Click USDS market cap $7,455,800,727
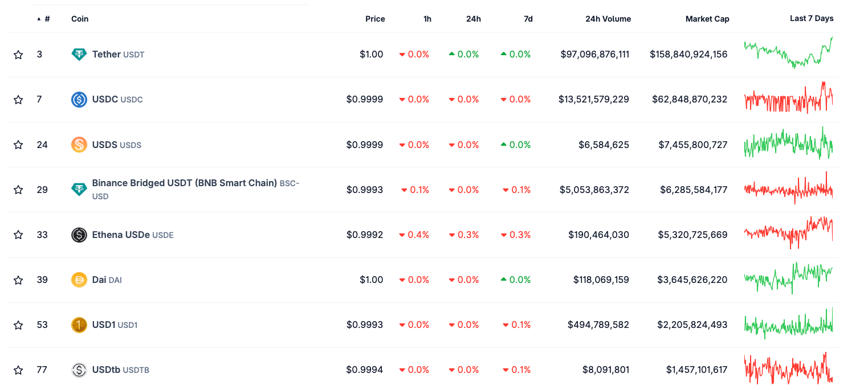This screenshot has width=868, height=390. [x=693, y=145]
